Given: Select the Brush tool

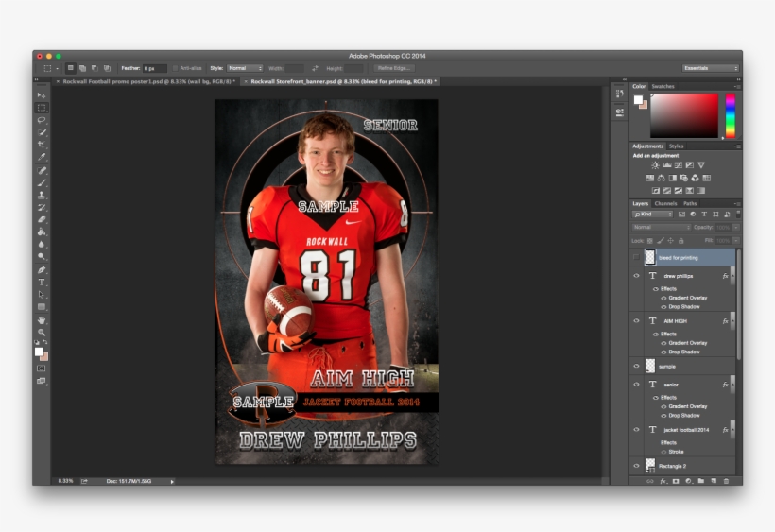Looking at the screenshot, I should tap(42, 182).
